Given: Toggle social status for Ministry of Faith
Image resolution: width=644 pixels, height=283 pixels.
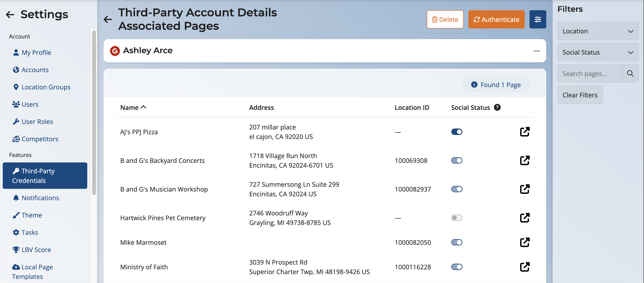Looking at the screenshot, I should [x=457, y=267].
